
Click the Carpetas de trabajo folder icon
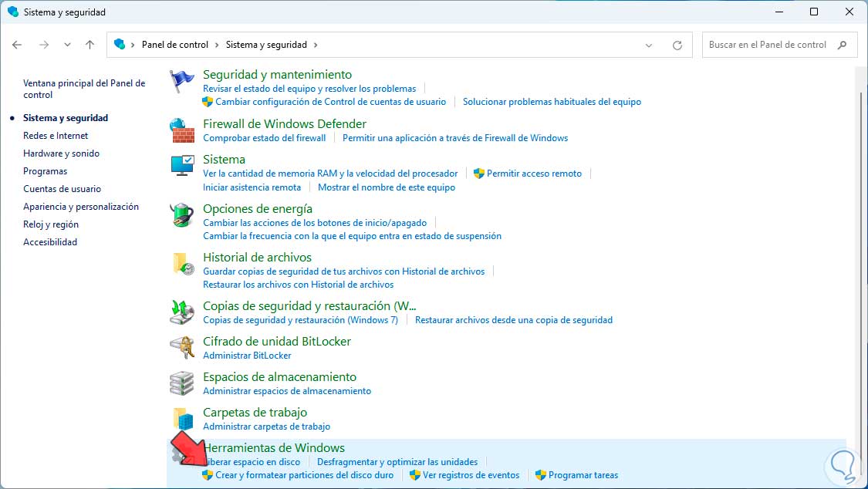point(183,419)
